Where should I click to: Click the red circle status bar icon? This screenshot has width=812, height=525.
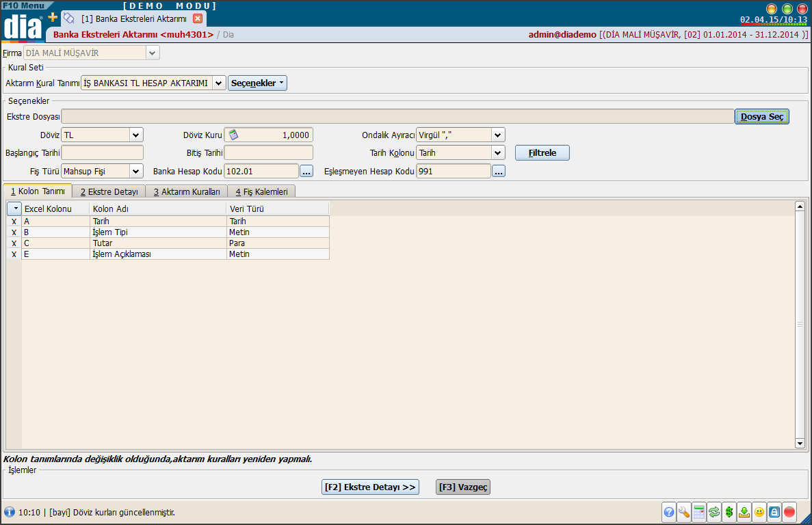(789, 512)
